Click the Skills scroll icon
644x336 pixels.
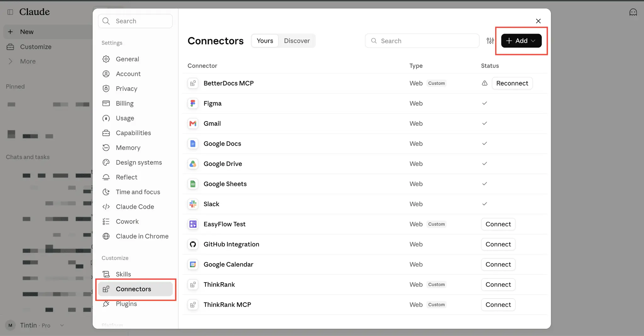pyautogui.click(x=106, y=274)
